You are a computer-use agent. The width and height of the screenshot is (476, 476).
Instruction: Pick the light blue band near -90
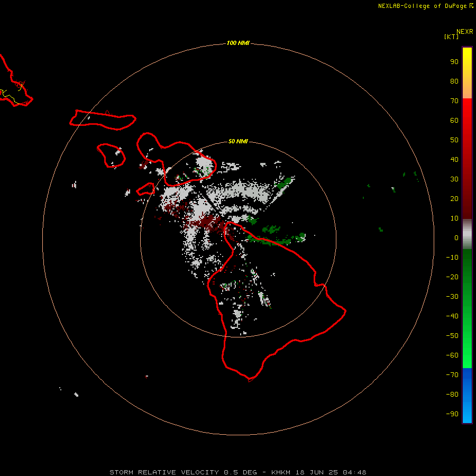coord(467,414)
